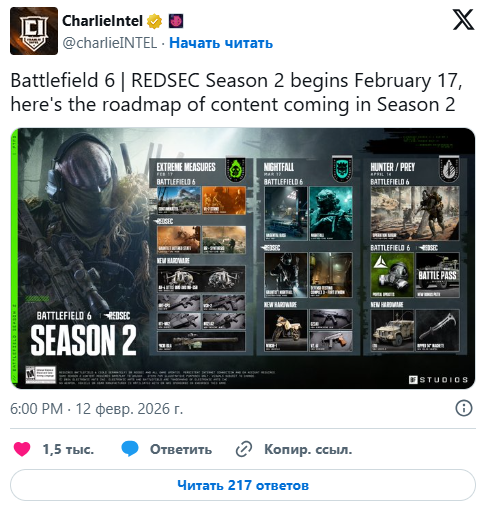This screenshot has height=511, width=486.
Task: Click the Battle Pass tile in the roadmap
Action: pos(437,275)
